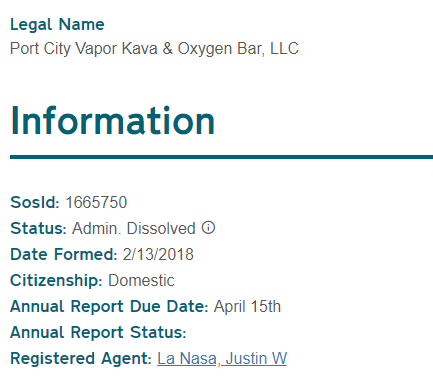Click the Information section heading

tap(113, 120)
